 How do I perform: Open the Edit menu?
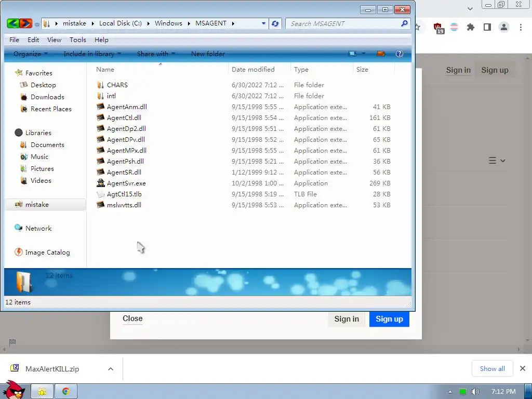[33, 39]
